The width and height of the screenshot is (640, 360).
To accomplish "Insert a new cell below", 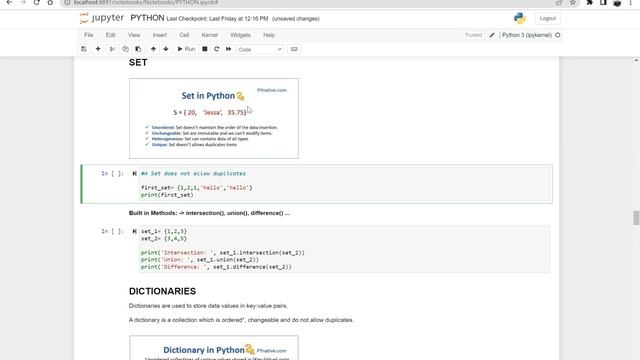I will (98, 49).
